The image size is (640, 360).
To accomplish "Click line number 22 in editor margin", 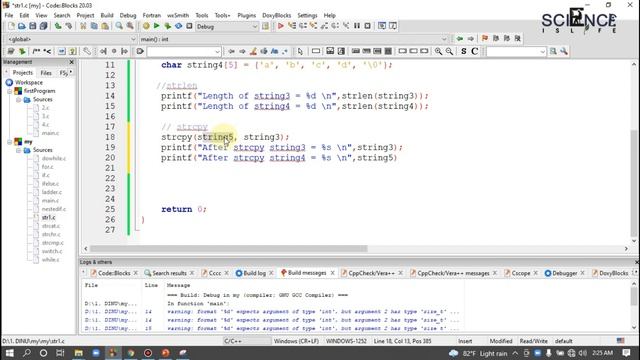I will point(110,178).
